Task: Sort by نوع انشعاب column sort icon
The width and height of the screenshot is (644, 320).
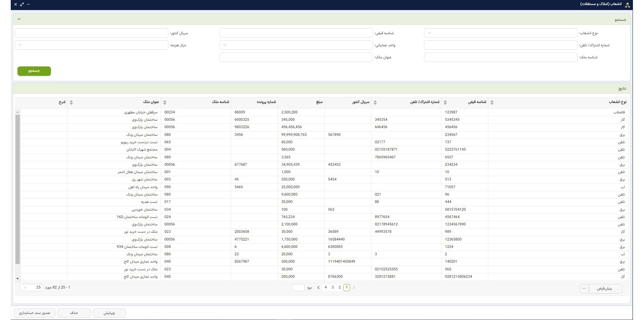Action: pos(492,103)
